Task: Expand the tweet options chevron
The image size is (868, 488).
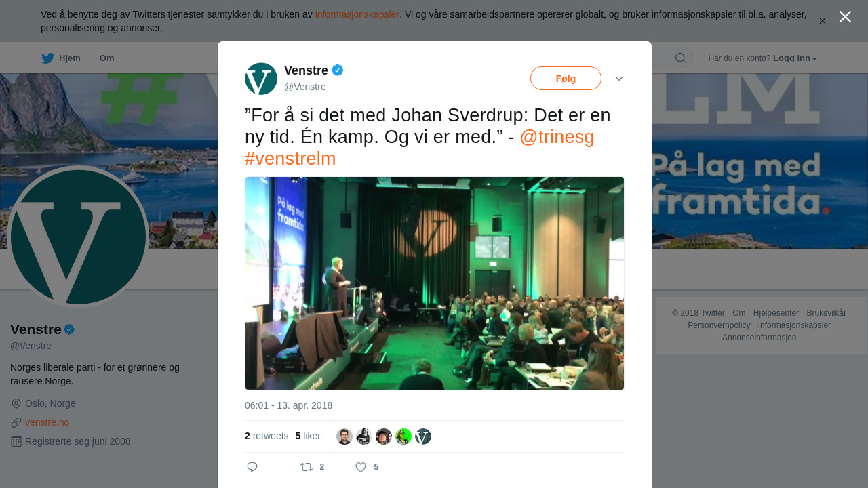Action: coord(619,79)
